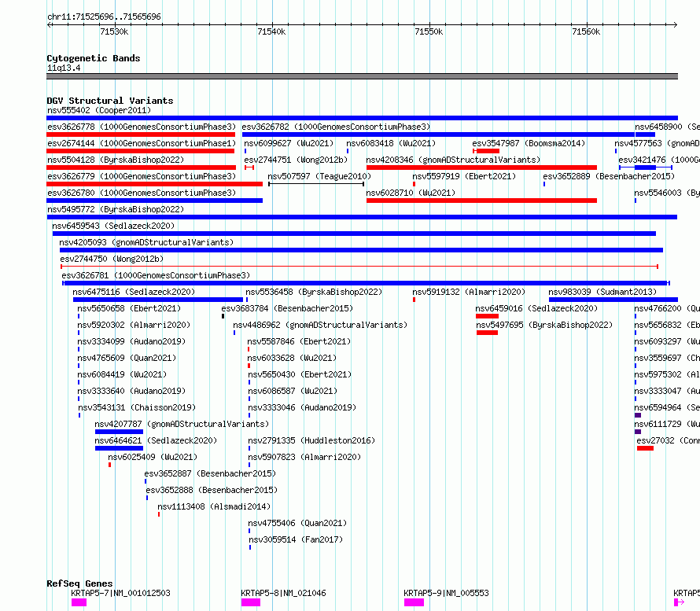Click nsv6459016 (Sedlazeck2020) label
Screen dimensions: 700x611
536,308
